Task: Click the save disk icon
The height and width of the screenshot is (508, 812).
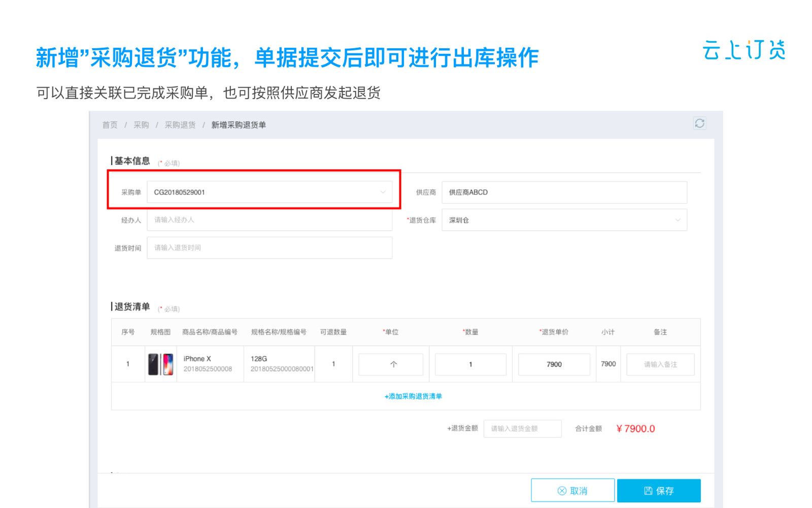Action: pyautogui.click(x=648, y=491)
